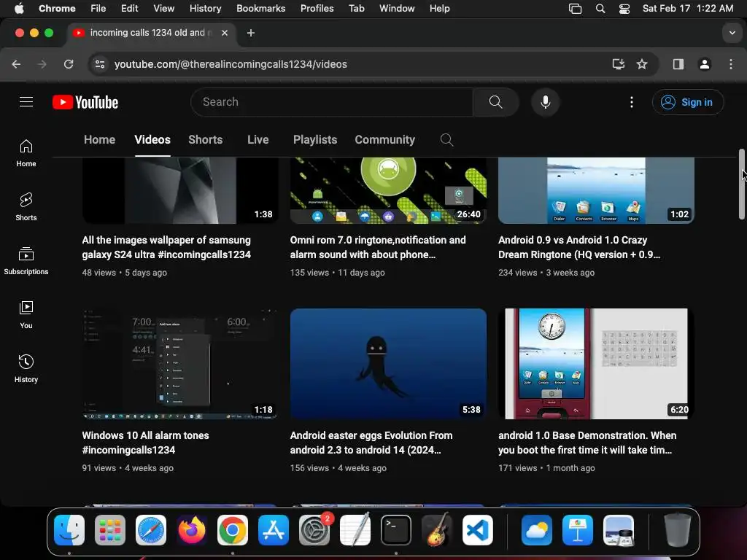Switch to channel Shorts tab
Viewport: 747px width, 560px height.
pyautogui.click(x=205, y=139)
